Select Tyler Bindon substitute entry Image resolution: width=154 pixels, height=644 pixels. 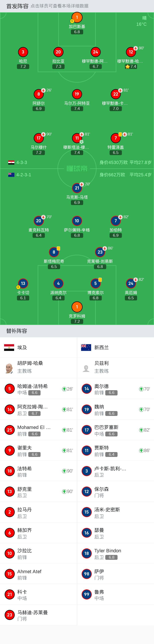click(x=115, y=553)
